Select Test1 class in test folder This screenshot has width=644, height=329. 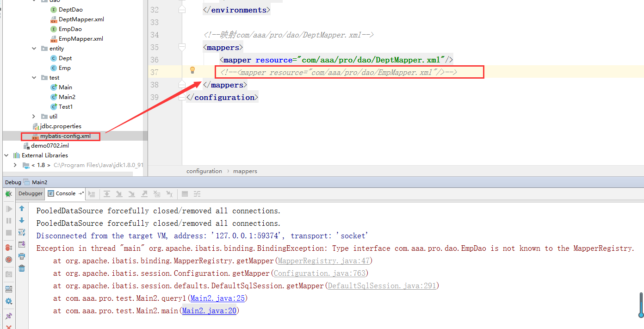point(65,107)
